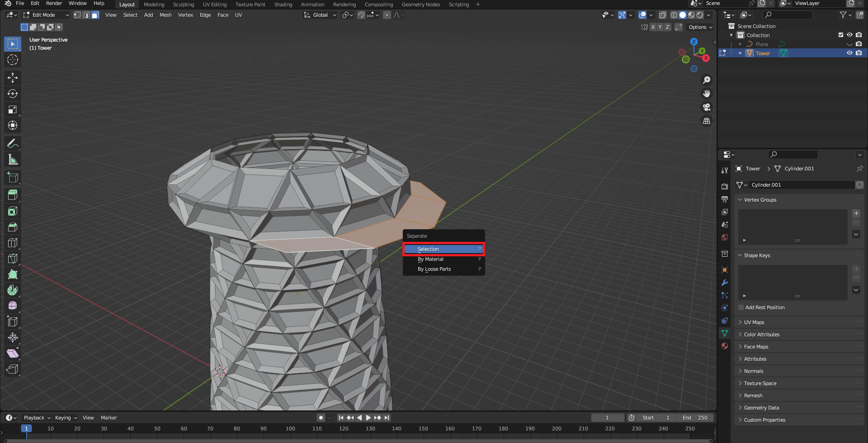Choose the Measure tool
Viewport: 868px width, 443px height.
13,160
